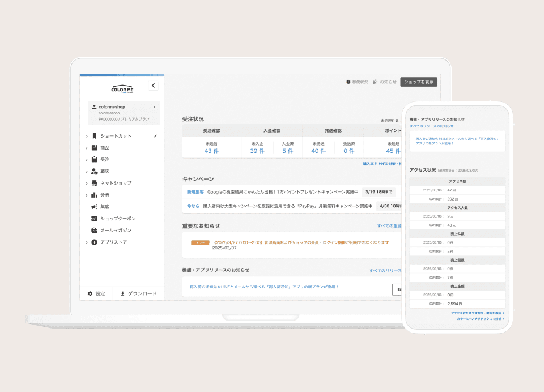Collapse the sidebar with the back chevron
The image size is (544, 392).
pos(153,86)
